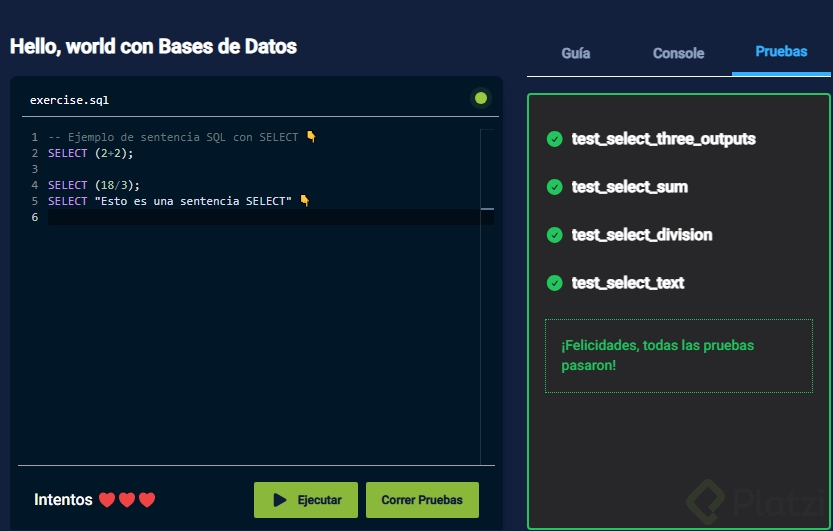Click the second heart icon in Intentos
833x531 pixels.
[x=127, y=500]
